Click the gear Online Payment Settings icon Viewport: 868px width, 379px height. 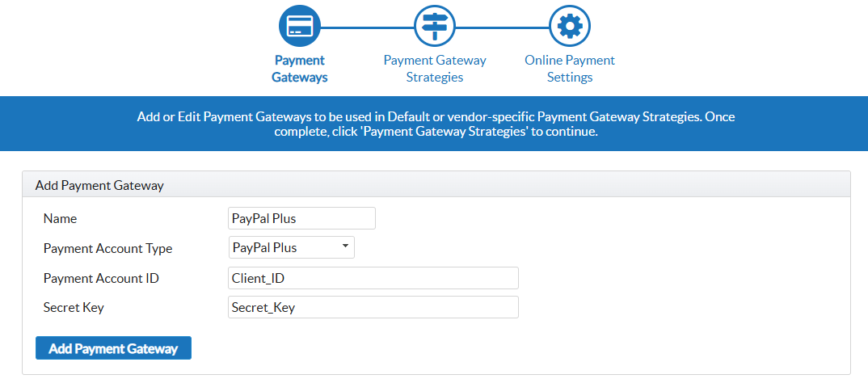click(x=570, y=26)
